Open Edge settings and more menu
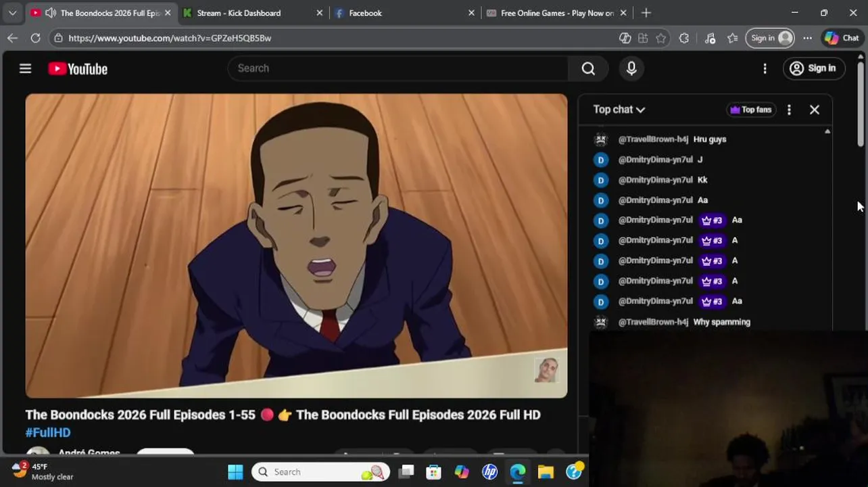868x487 pixels. coord(807,39)
